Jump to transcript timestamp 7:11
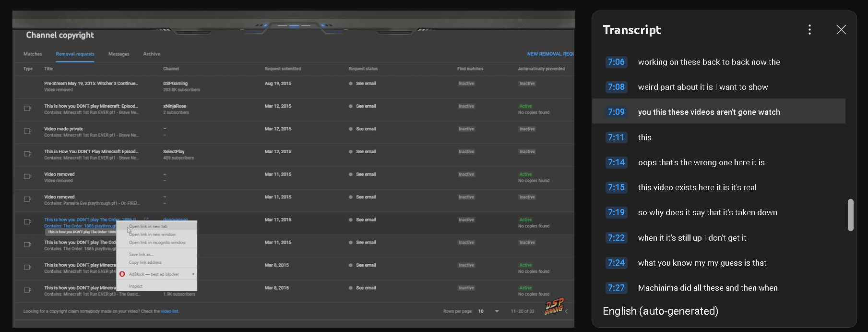 [616, 137]
